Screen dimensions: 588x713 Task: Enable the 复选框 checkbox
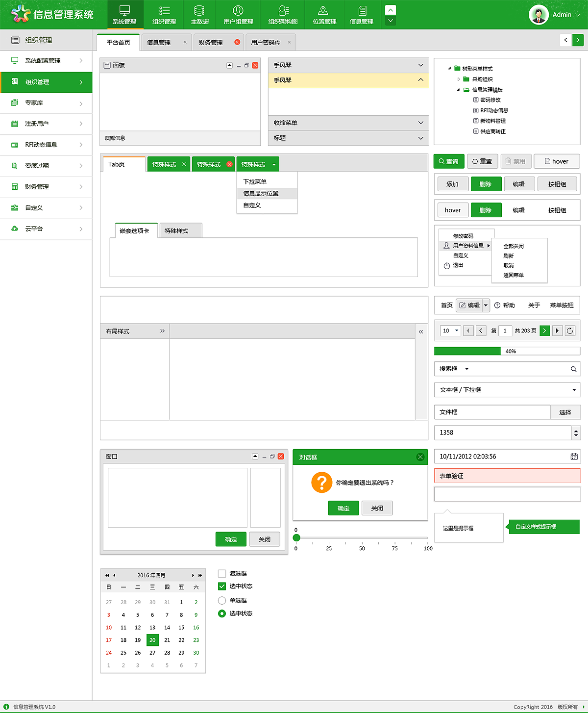pyautogui.click(x=222, y=573)
